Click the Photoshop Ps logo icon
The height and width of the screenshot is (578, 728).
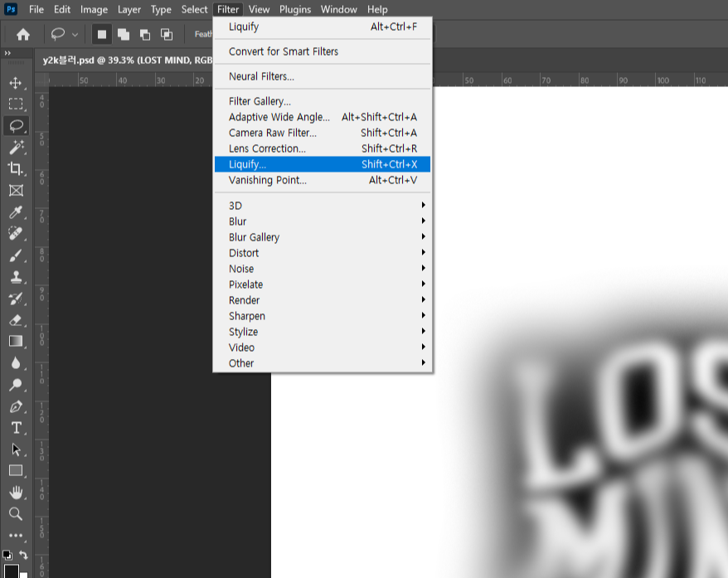pos(11,9)
